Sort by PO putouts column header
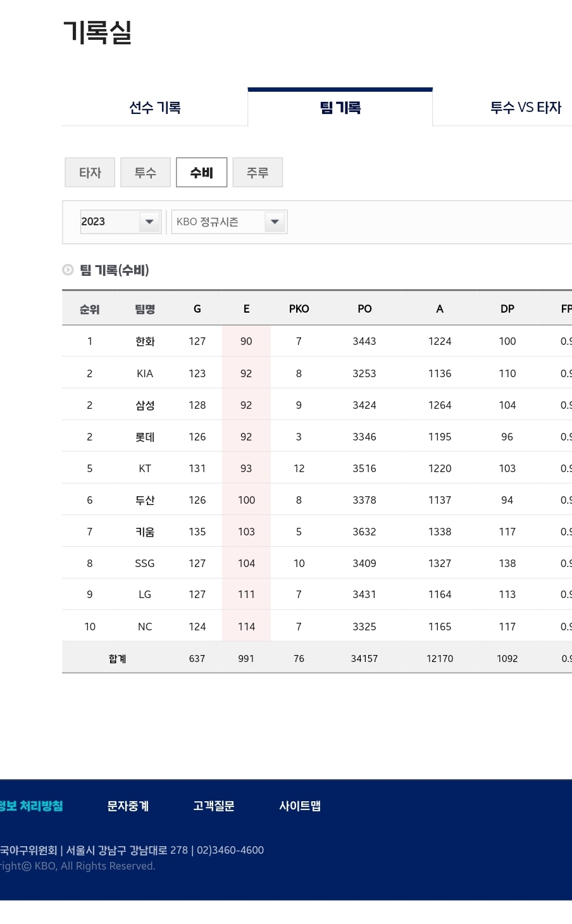This screenshot has height=924, width=572. point(364,309)
